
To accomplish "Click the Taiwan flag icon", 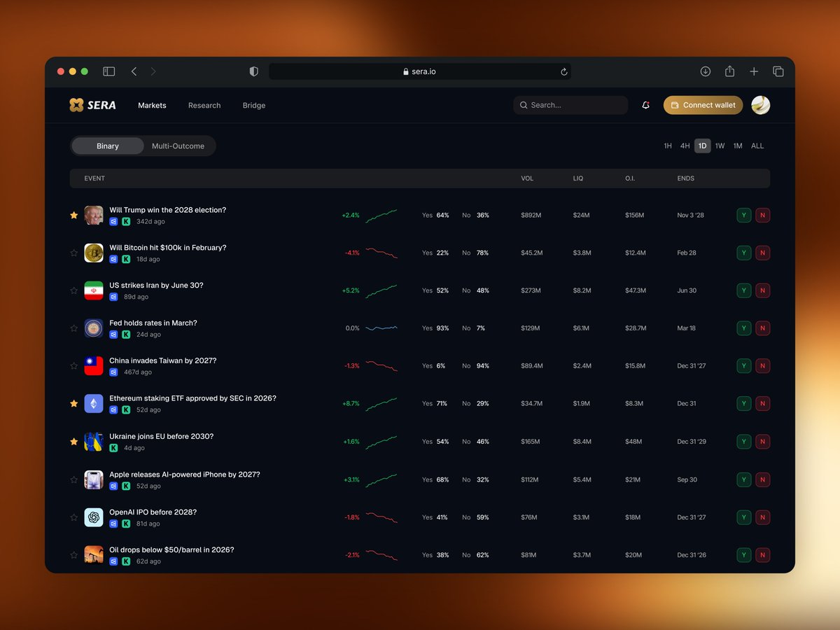I will coord(94,366).
